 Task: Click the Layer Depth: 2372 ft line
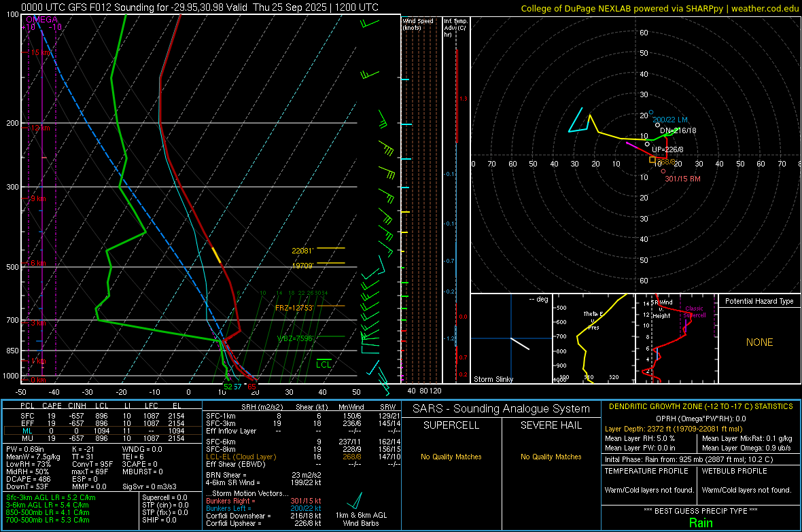click(x=674, y=429)
